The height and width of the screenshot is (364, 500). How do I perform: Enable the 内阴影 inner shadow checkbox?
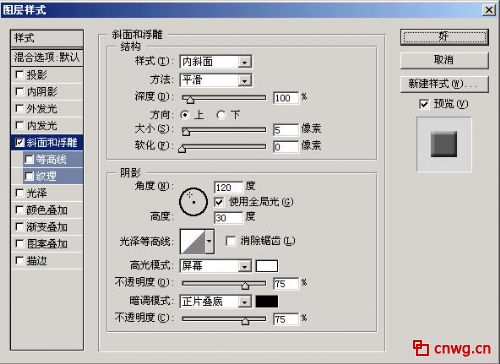[20, 92]
